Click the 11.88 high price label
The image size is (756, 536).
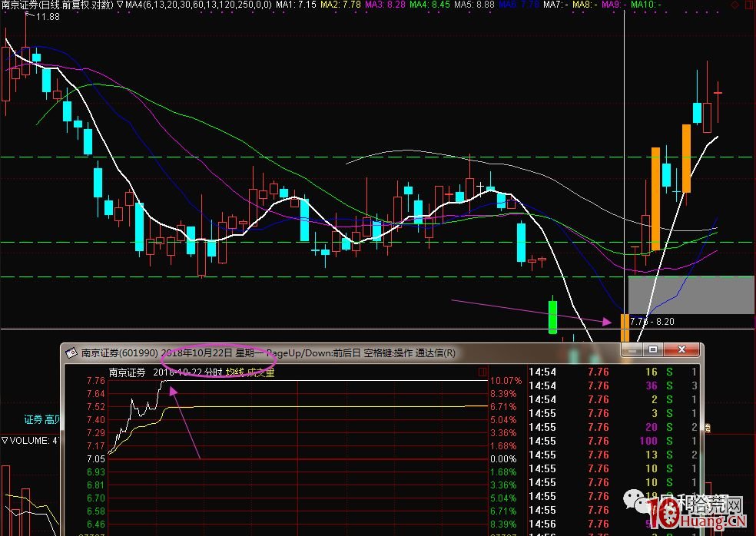coord(48,17)
